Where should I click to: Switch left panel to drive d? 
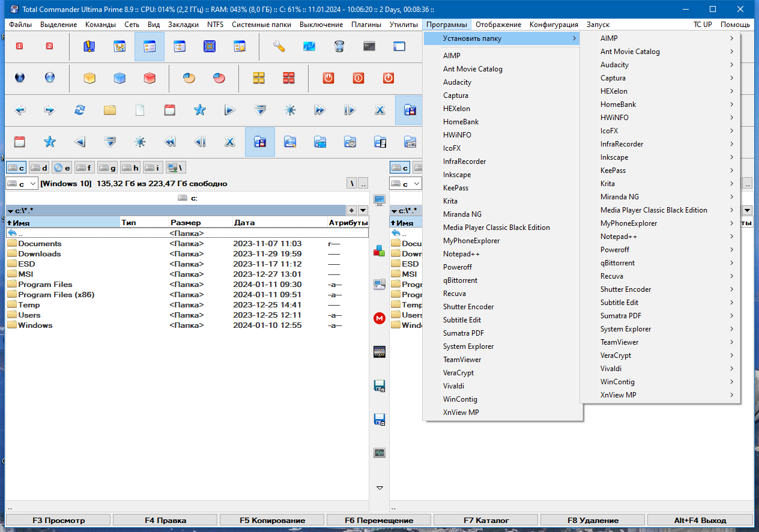click(39, 168)
